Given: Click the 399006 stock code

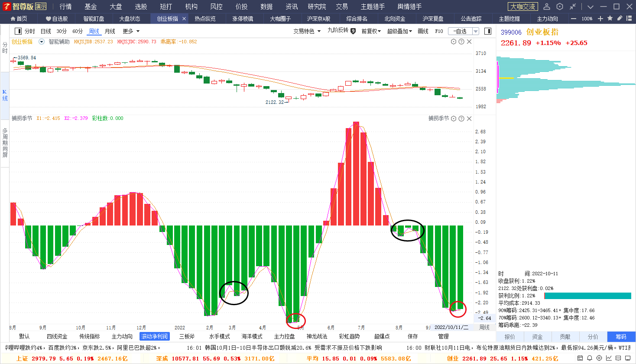Looking at the screenshot, I should [511, 32].
